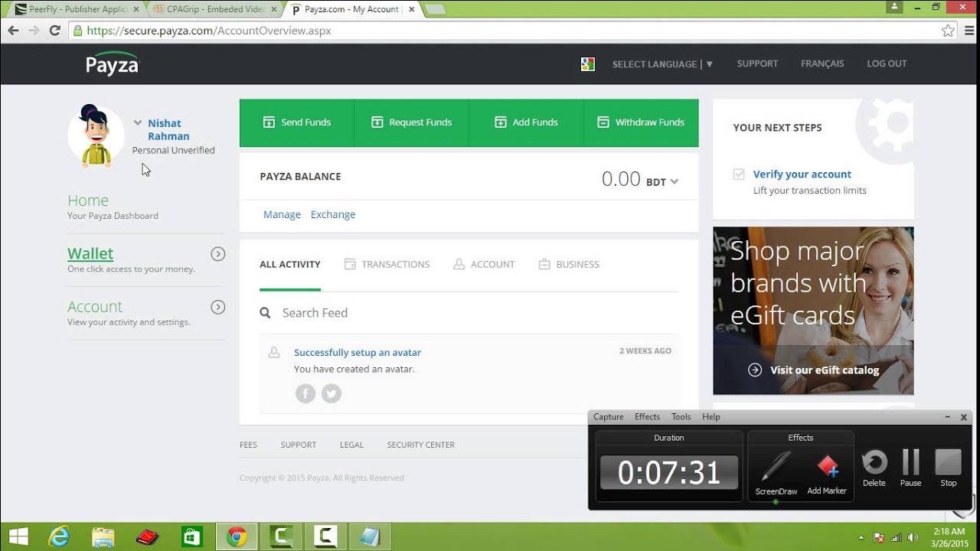The height and width of the screenshot is (551, 980).
Task: Pause the screen recording
Action: [x=910, y=468]
